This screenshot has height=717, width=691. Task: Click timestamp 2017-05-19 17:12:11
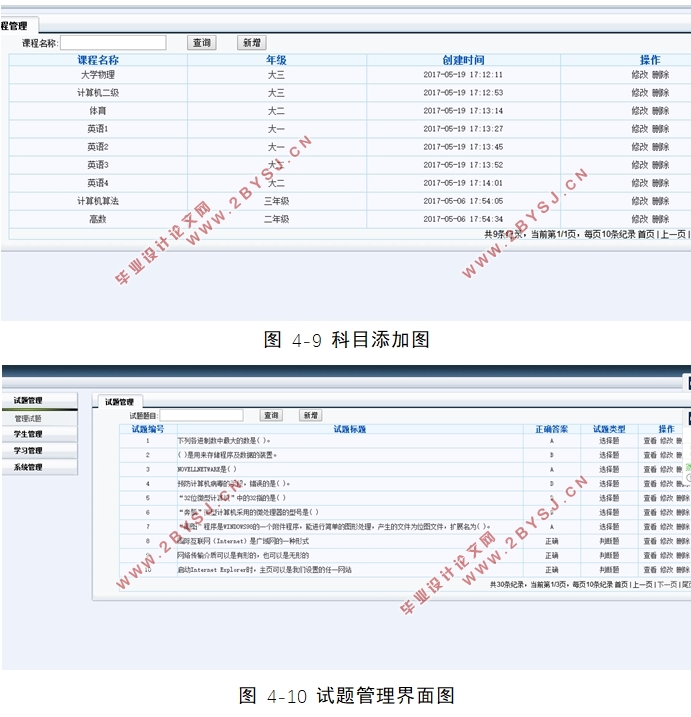(463, 75)
